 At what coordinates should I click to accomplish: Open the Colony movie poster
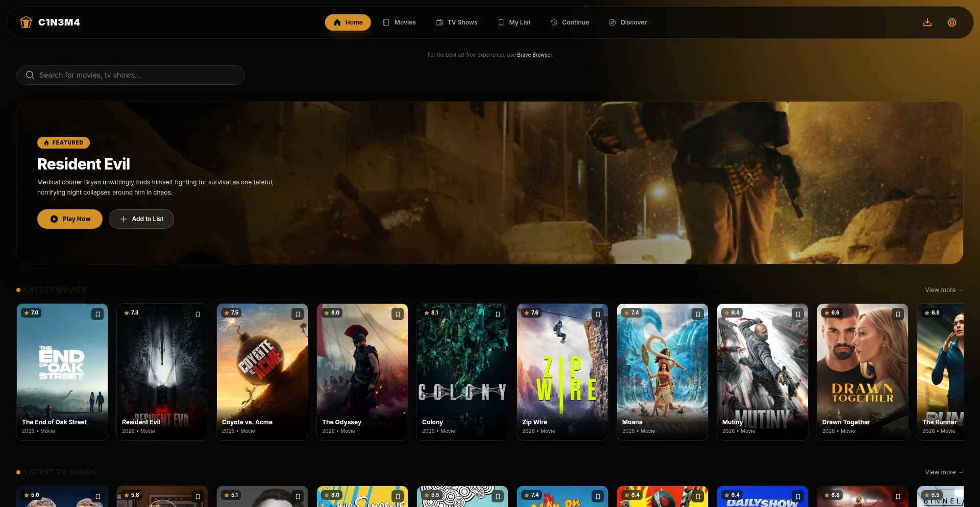click(x=462, y=372)
